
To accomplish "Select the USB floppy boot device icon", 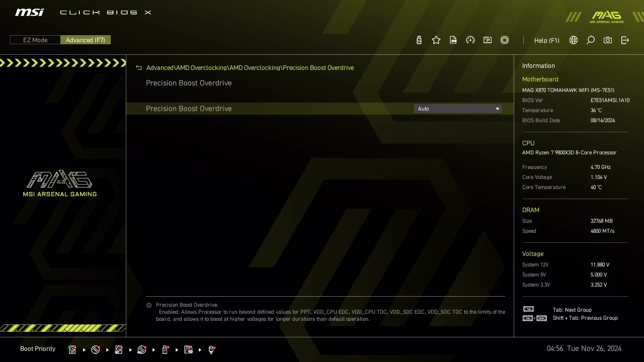I will (x=188, y=349).
